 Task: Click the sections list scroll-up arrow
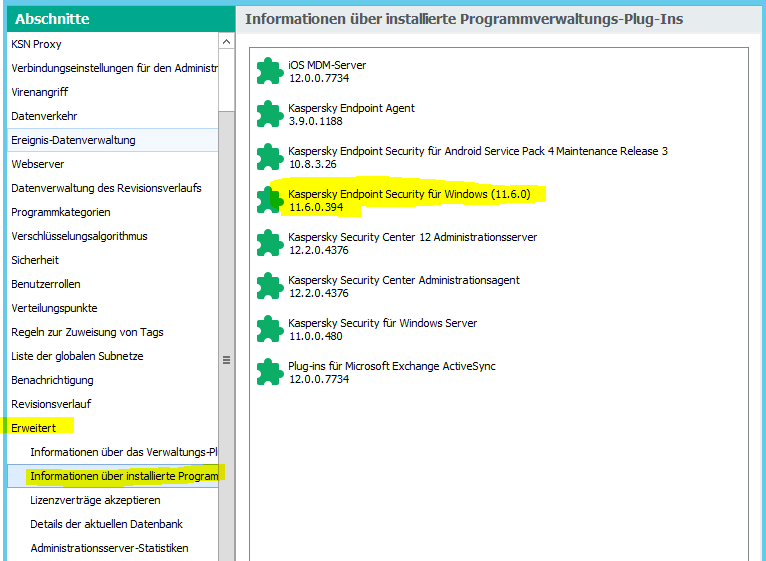pos(226,42)
